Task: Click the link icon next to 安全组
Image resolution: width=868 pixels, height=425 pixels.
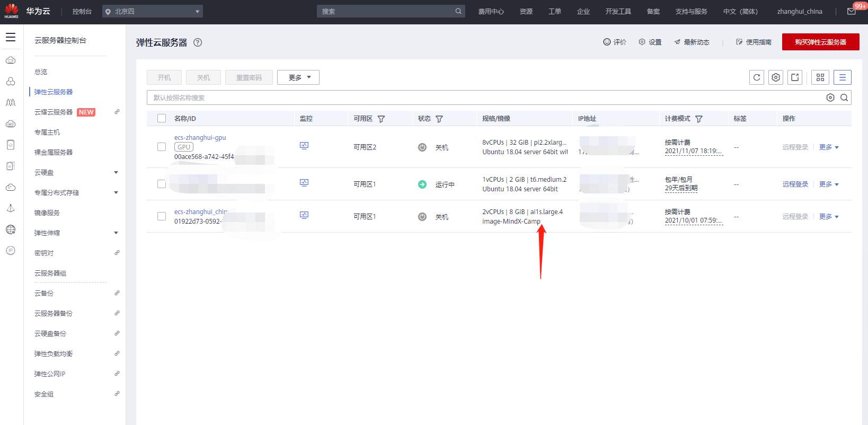Action: pos(117,394)
